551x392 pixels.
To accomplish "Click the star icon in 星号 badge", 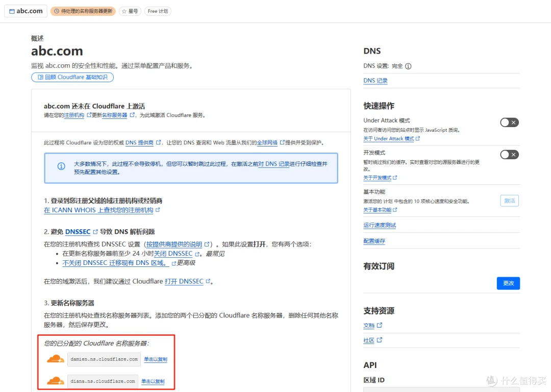I will (124, 11).
